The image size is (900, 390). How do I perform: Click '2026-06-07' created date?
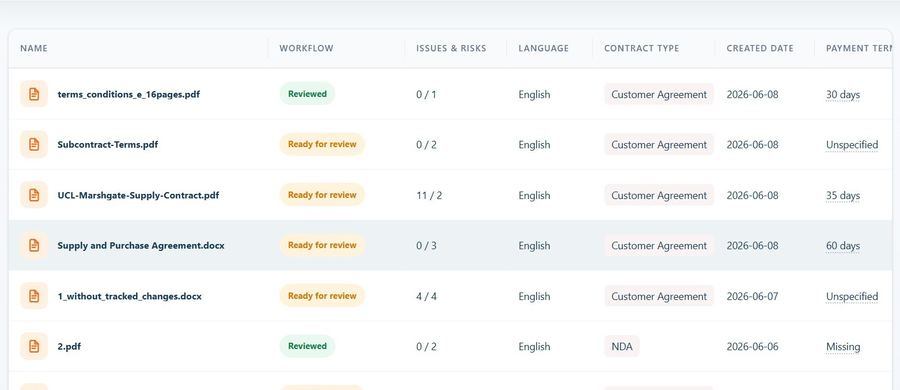752,296
